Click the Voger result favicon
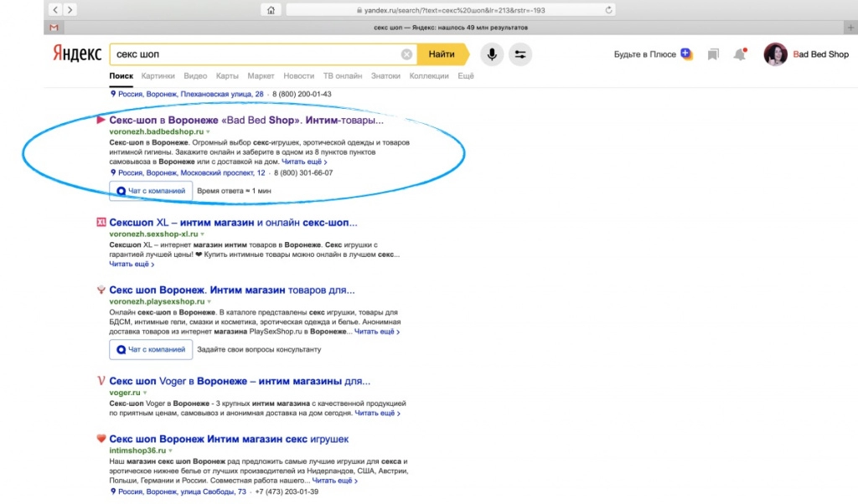 click(x=101, y=380)
